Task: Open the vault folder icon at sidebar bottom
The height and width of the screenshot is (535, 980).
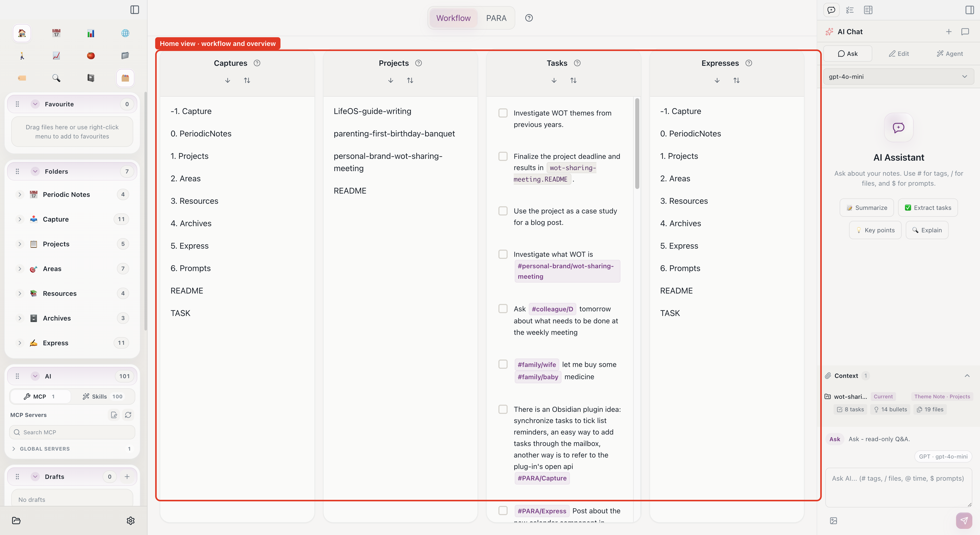Action: click(x=16, y=520)
